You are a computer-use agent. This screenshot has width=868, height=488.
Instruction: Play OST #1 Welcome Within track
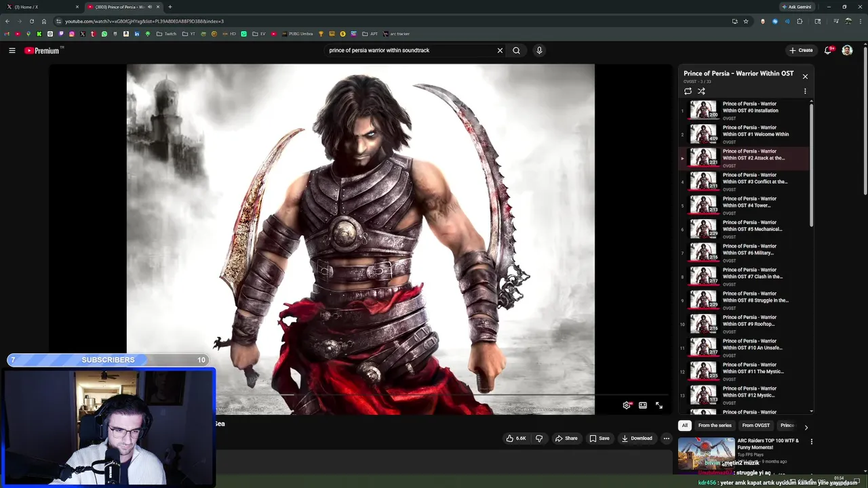(x=744, y=134)
